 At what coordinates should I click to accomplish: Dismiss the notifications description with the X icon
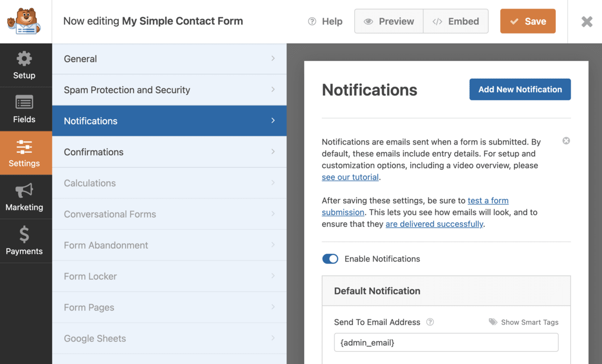[x=565, y=140]
